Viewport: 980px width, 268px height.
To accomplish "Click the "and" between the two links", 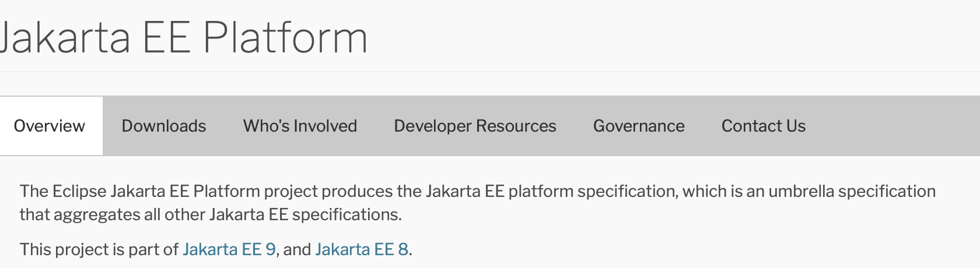I will [x=297, y=249].
